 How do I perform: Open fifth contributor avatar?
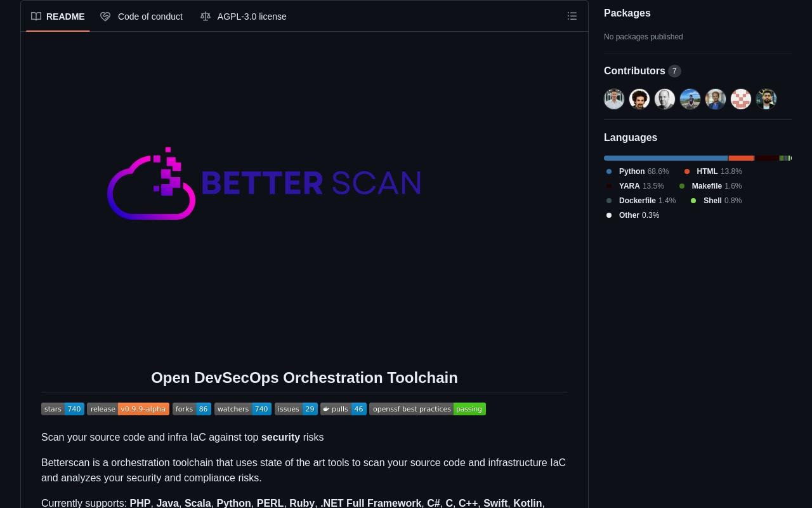coord(716,99)
